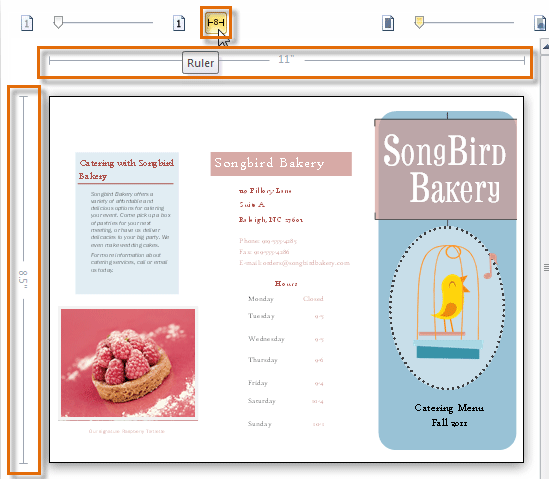Click the page zoom slider handle
Screen dimensions: 549x479
pos(58,22)
